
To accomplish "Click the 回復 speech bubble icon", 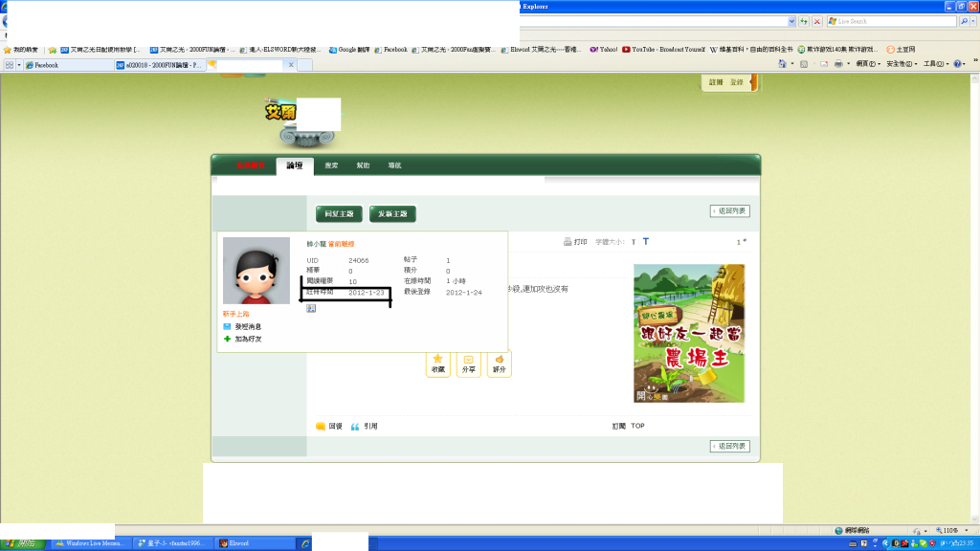I will [x=321, y=426].
